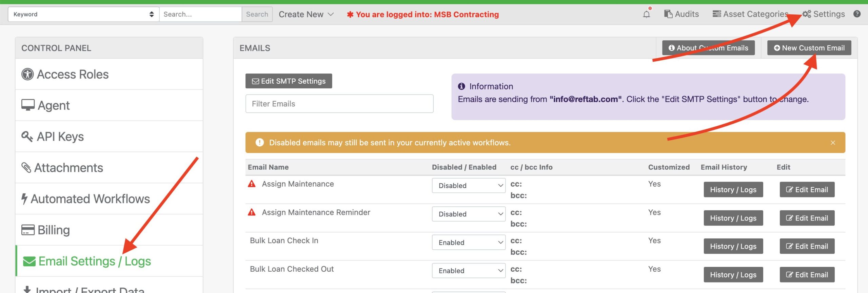Click the Assign Maintenance warning triangle

[x=252, y=184]
